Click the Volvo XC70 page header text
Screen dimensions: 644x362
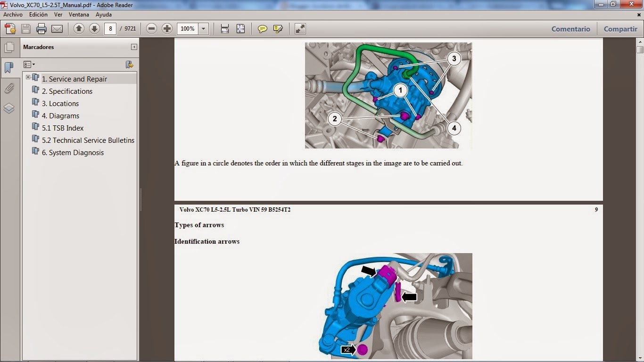[x=235, y=209]
